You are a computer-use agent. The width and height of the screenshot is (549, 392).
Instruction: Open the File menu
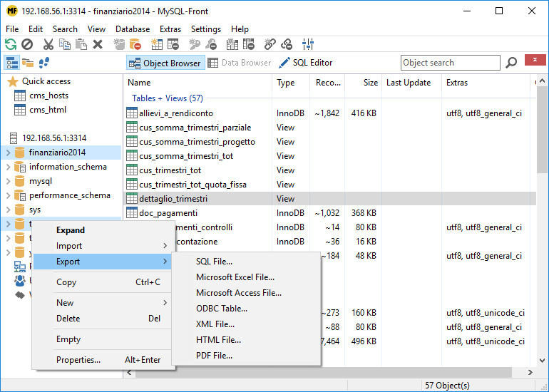pos(12,29)
